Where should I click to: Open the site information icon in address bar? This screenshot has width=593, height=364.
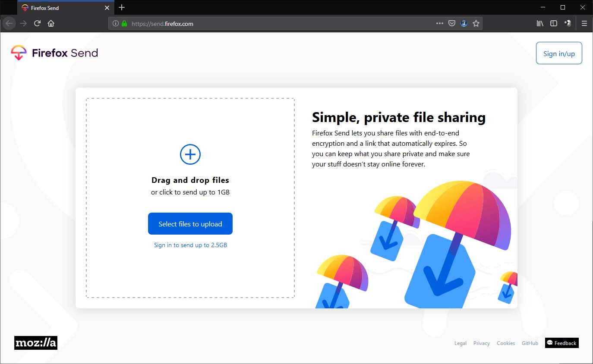116,24
